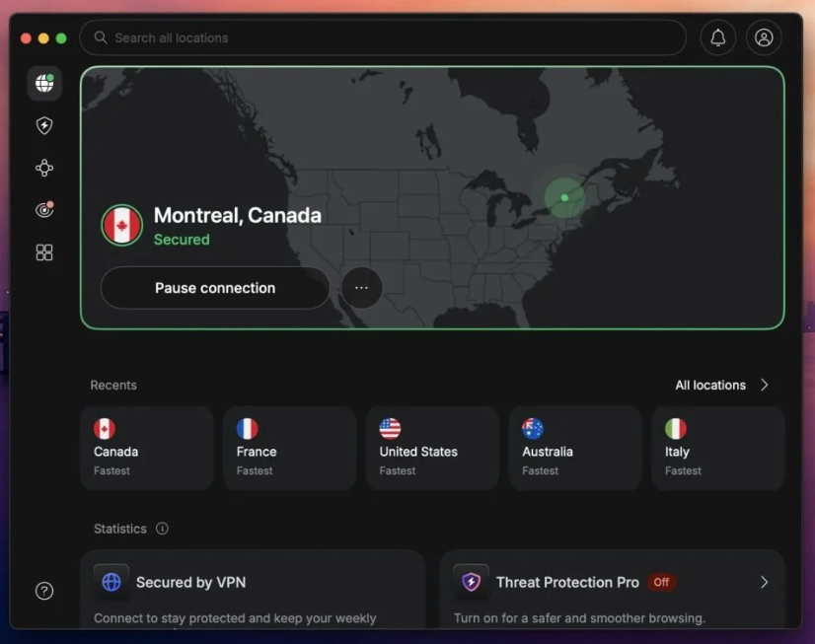815x644 pixels.
Task: Open the three-dot connection options button
Action: (361, 288)
